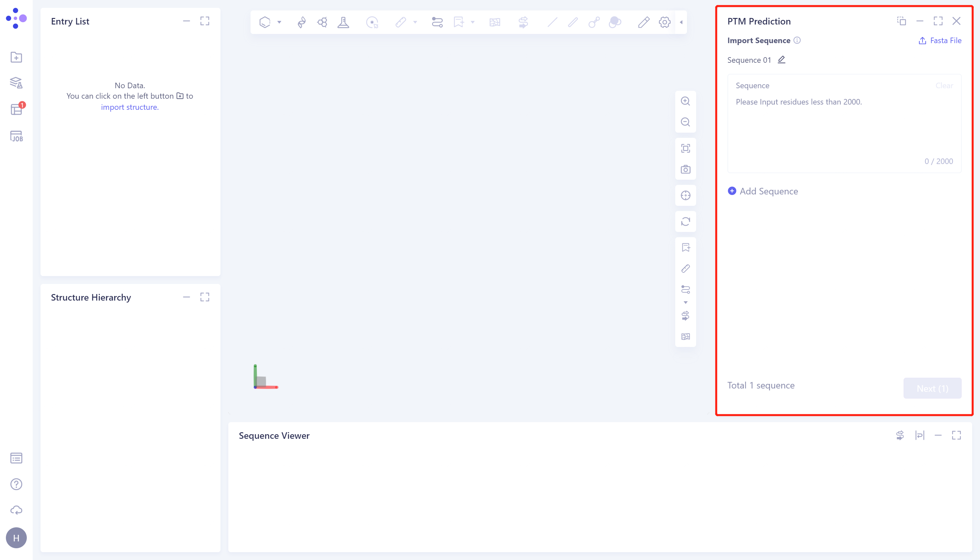Click the Fasta File upload link

tap(940, 41)
